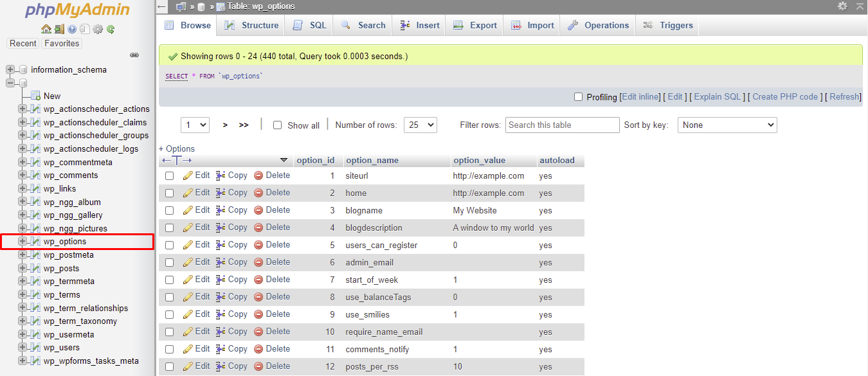Open the Export tab
The height and width of the screenshot is (376, 868).
click(475, 25)
